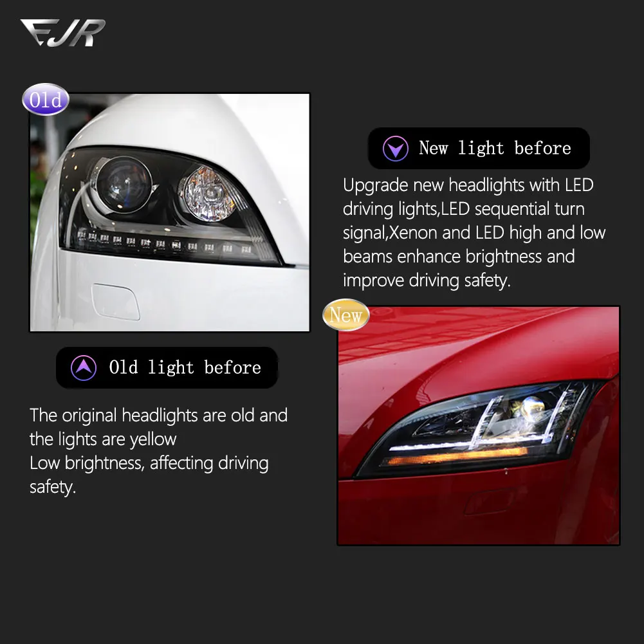Open the white car old headlight photo
Viewport: 644px width, 644px height.
tap(170, 212)
